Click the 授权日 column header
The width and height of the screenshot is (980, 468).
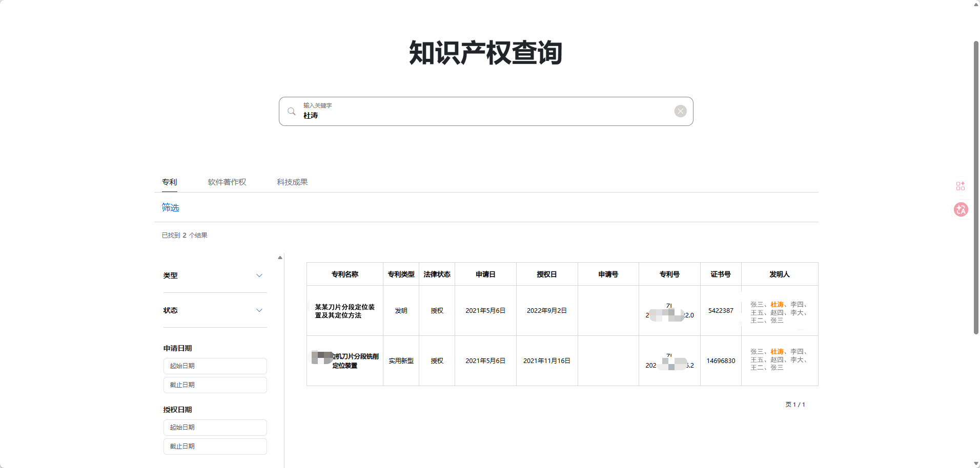(547, 274)
